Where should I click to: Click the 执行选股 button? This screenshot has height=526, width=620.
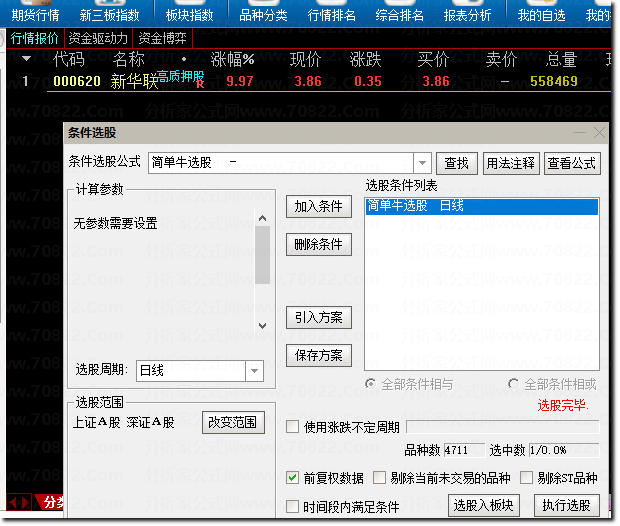pyautogui.click(x=567, y=505)
